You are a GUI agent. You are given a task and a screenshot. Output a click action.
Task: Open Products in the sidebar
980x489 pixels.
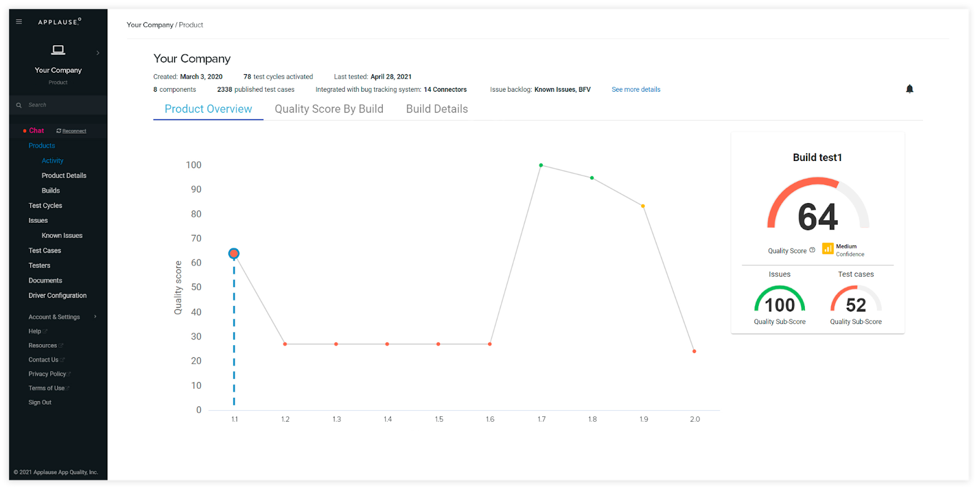[42, 146]
